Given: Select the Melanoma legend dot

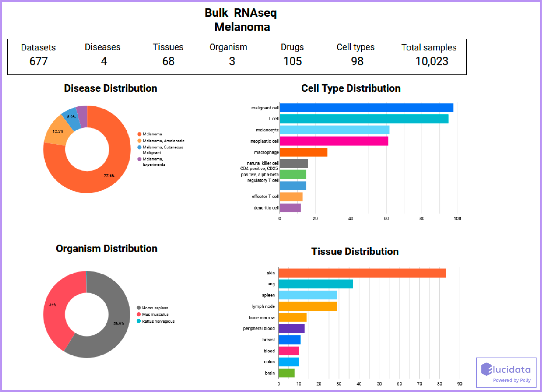Looking at the screenshot, I should [139, 134].
